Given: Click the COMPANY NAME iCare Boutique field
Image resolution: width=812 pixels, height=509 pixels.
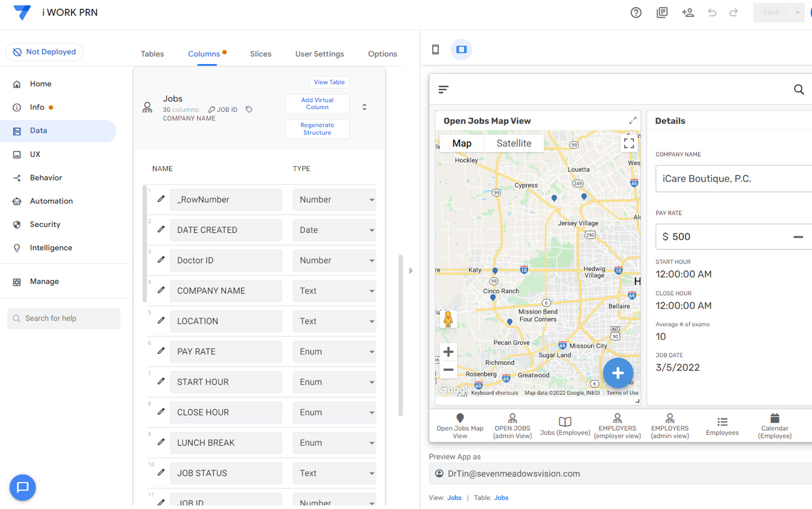Looking at the screenshot, I should point(734,179).
